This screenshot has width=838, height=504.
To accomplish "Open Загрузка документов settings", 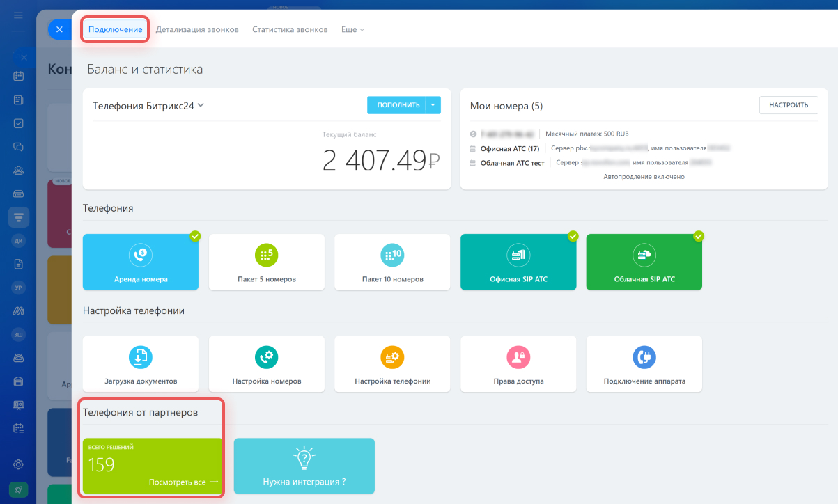I will coord(140,364).
